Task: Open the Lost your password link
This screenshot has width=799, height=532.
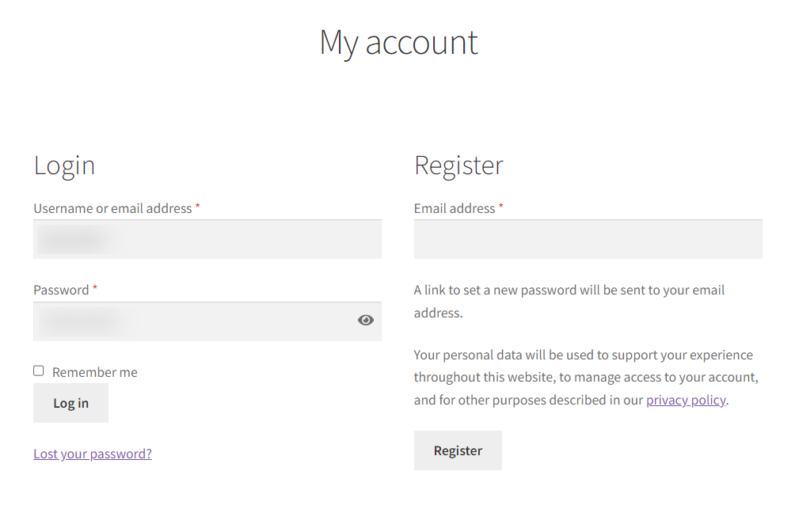Action: click(92, 453)
